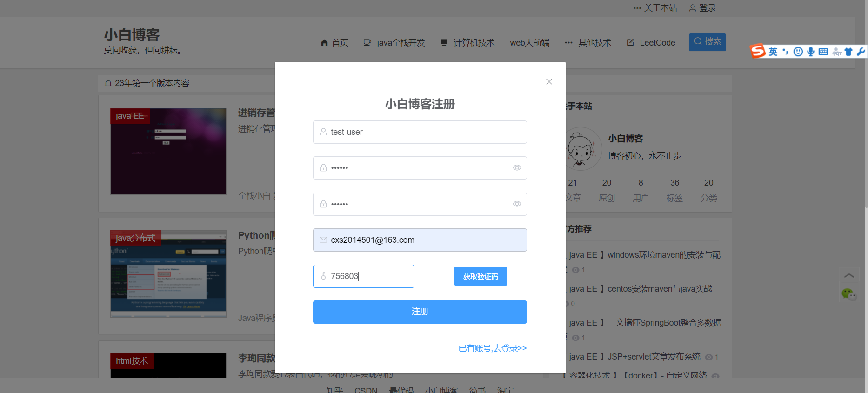The width and height of the screenshot is (868, 393).
Task: Click the ellipsis icon before 其他技术
Action: tap(568, 42)
